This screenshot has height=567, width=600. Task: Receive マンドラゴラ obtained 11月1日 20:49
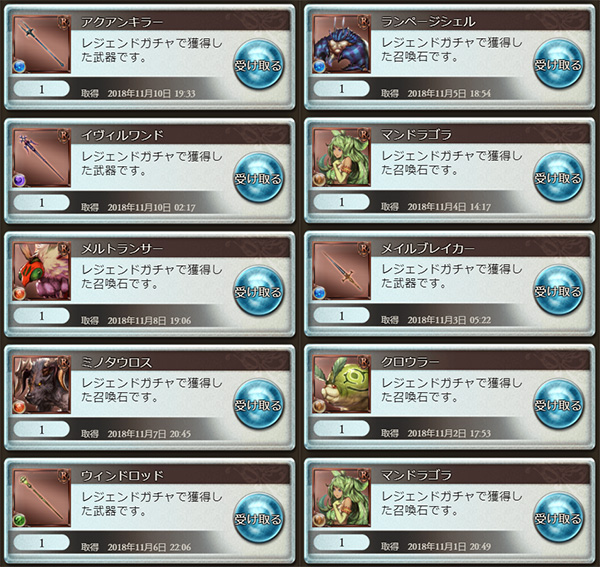coord(559,518)
